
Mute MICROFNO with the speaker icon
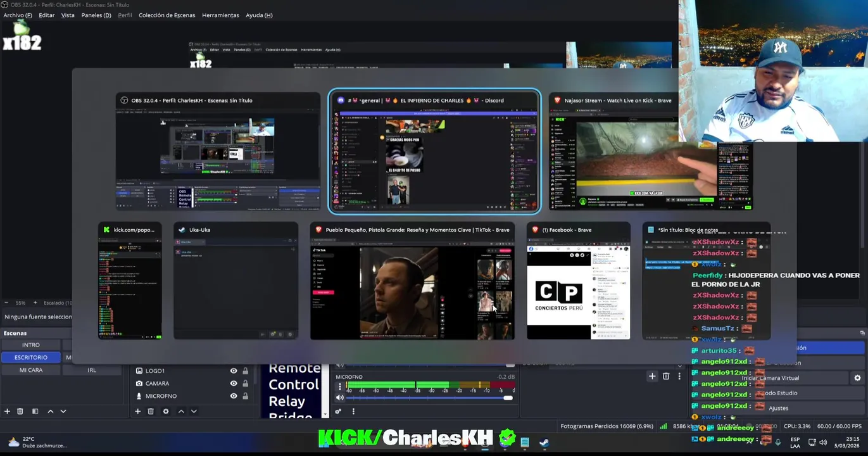click(340, 398)
